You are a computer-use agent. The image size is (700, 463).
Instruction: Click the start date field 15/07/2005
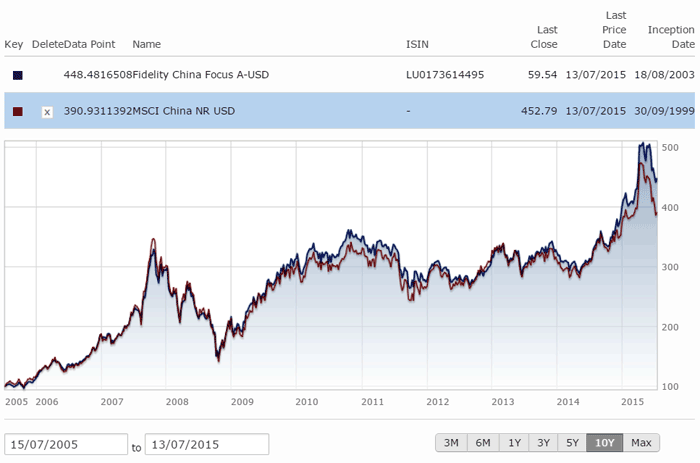click(66, 444)
